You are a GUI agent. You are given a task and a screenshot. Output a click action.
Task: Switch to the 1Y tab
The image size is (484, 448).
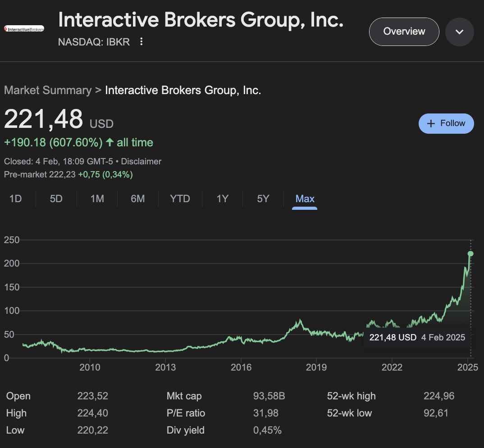[x=222, y=199]
